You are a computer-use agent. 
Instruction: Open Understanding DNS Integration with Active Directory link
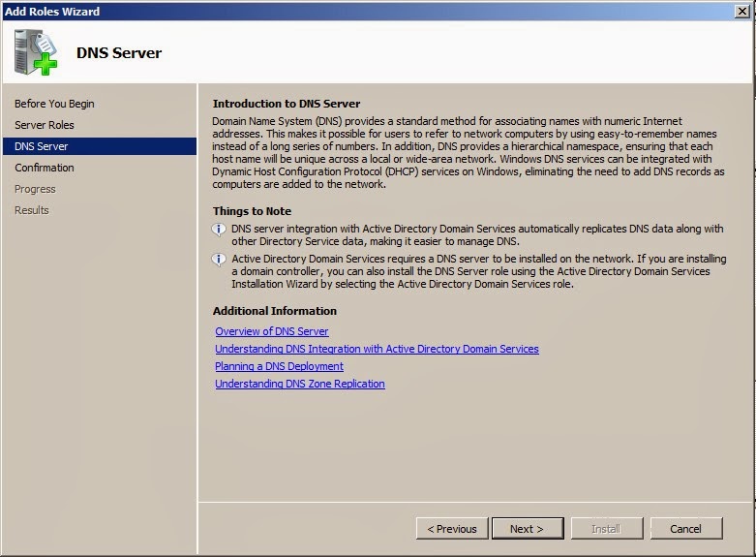coord(378,349)
